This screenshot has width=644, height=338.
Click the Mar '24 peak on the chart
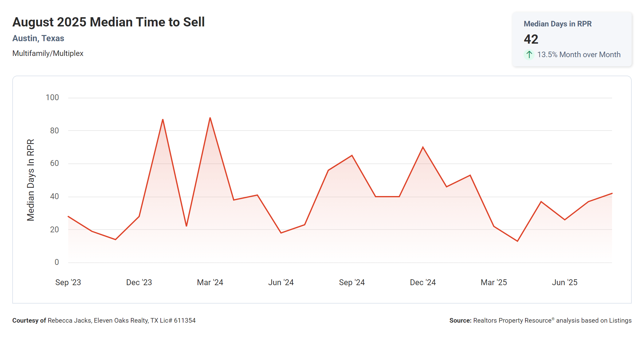[210, 118]
